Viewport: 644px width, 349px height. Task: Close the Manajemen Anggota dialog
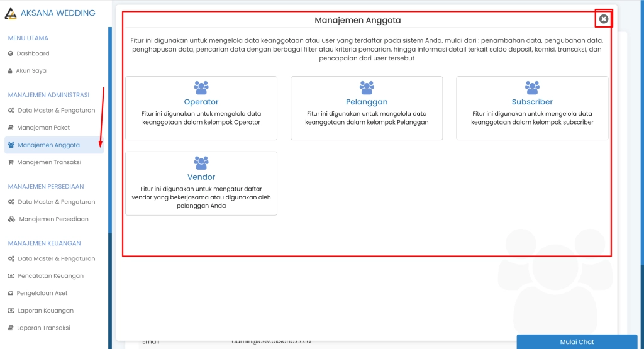point(604,19)
